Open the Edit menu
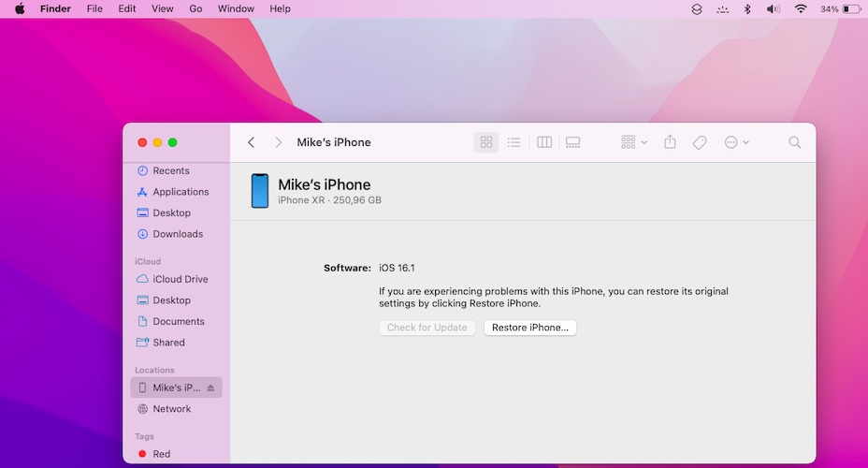 127,8
